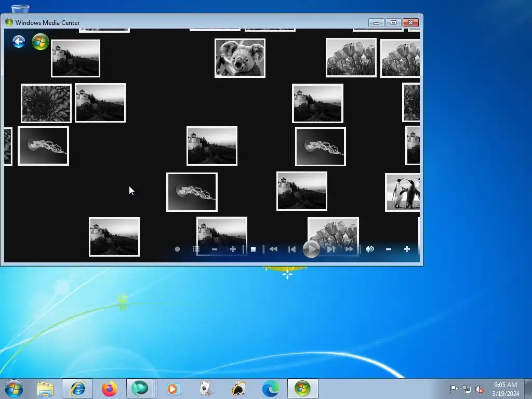Minimize the Windows Media Center window
The image size is (532, 399).
tap(376, 23)
